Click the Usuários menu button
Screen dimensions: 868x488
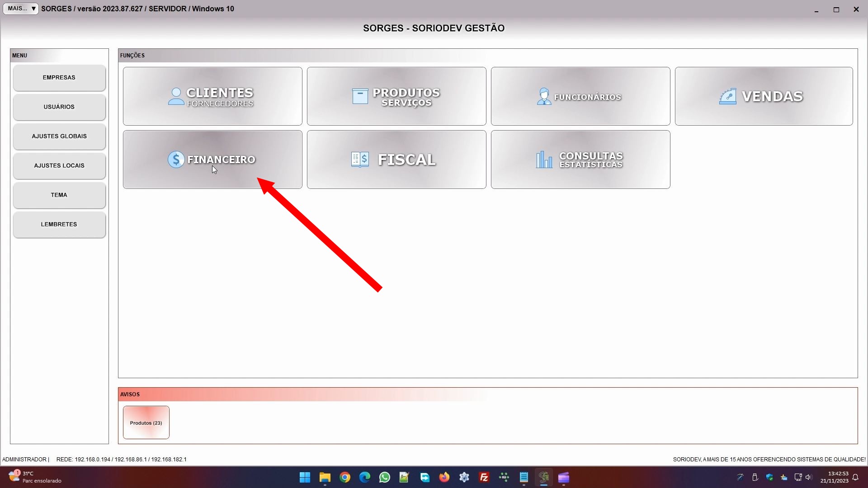tap(59, 107)
